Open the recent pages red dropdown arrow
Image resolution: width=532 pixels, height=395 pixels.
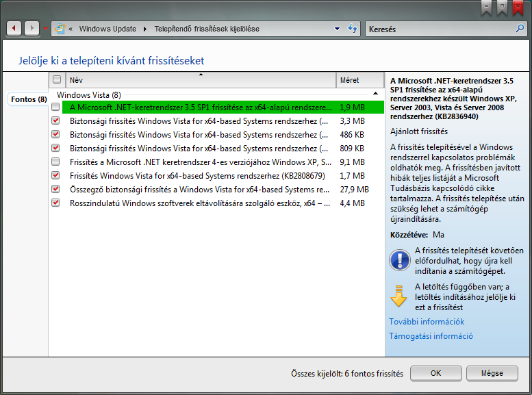coord(45,29)
